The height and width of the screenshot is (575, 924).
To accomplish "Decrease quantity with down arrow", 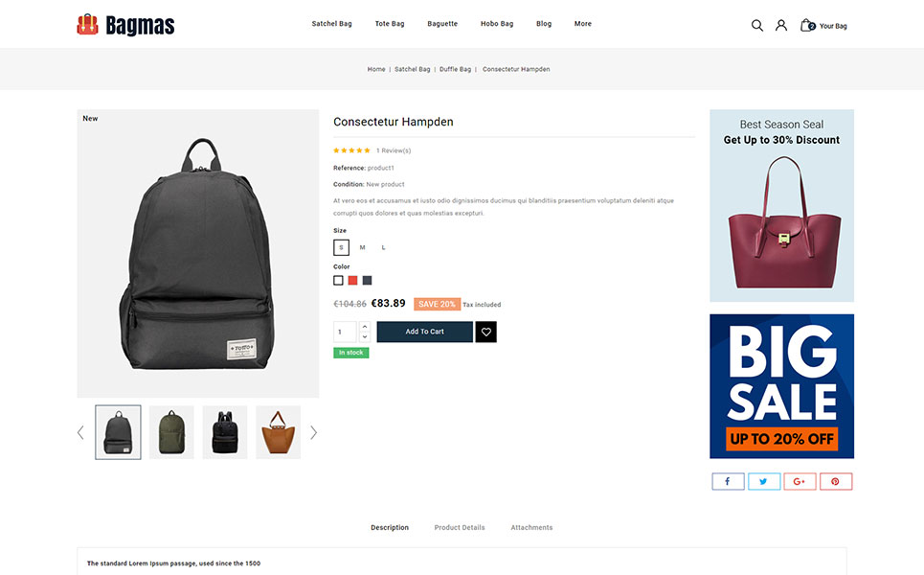I will tap(365, 336).
